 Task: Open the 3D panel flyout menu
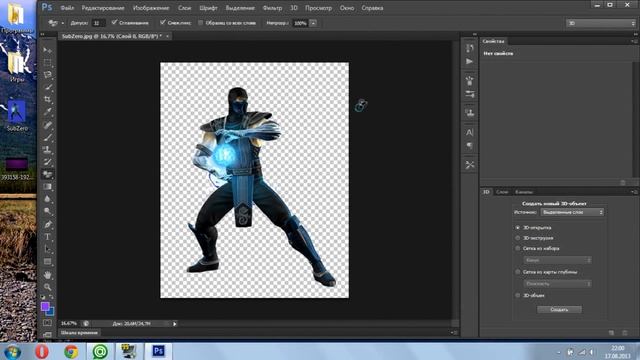(633, 192)
